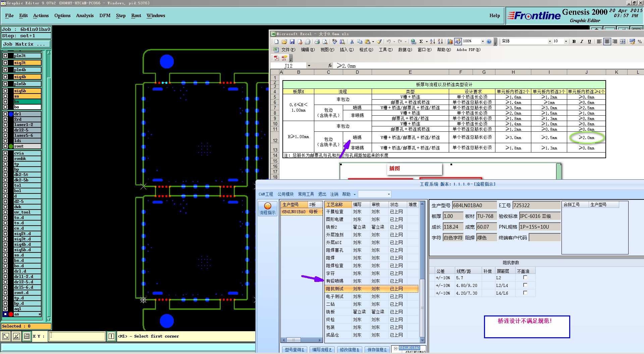Expand the 宋体 font name dropdown
The height and width of the screenshot is (354, 644).
(x=549, y=42)
